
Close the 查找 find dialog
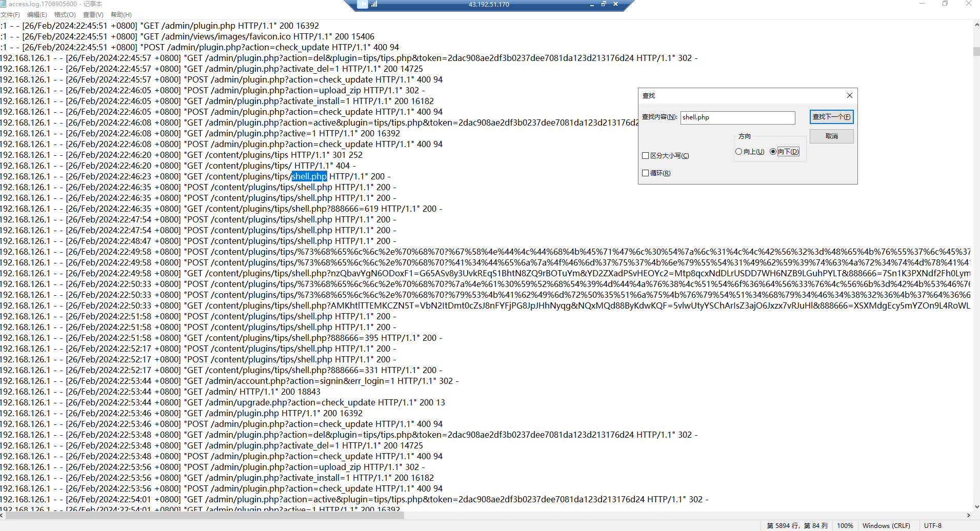coord(849,95)
